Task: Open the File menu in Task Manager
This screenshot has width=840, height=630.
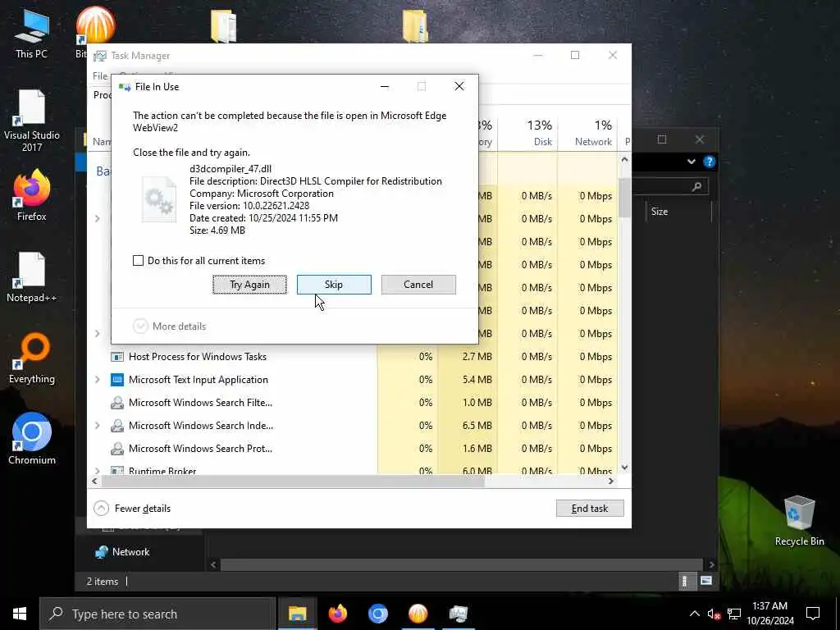Action: 100,75
